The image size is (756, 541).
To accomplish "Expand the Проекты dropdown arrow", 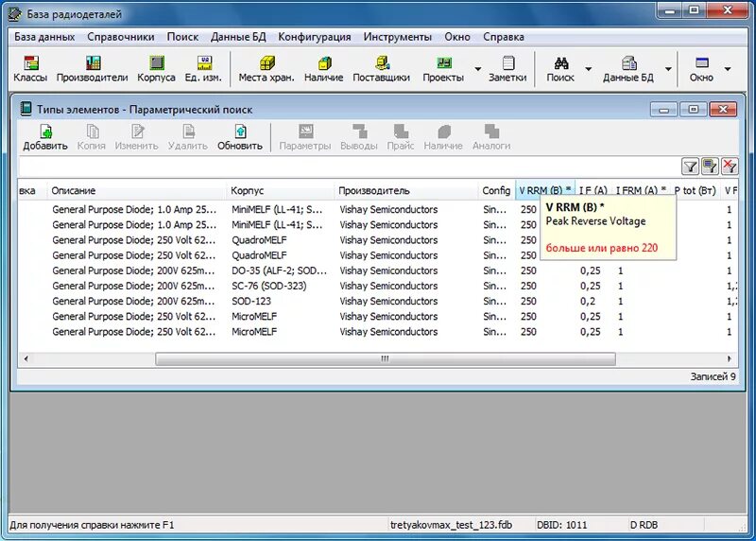I will pos(478,69).
